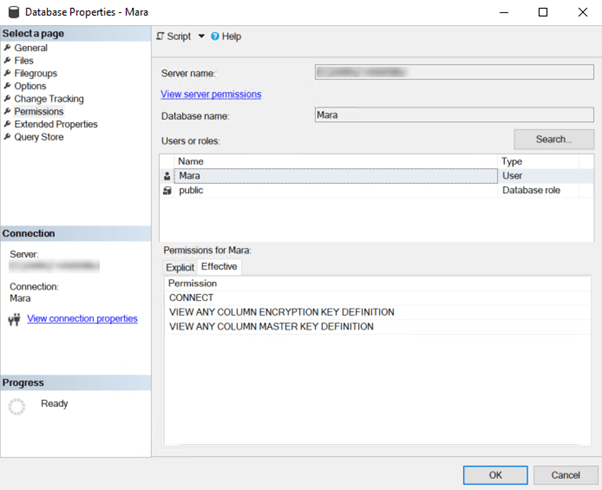The width and height of the screenshot is (602, 490).
Task: Click the Type column header
Action: click(x=538, y=161)
